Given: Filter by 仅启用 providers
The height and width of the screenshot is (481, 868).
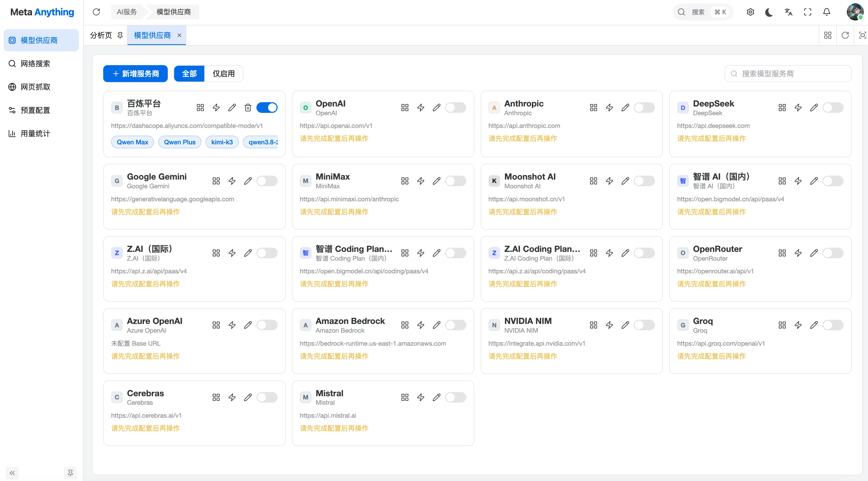Looking at the screenshot, I should click(x=223, y=74).
